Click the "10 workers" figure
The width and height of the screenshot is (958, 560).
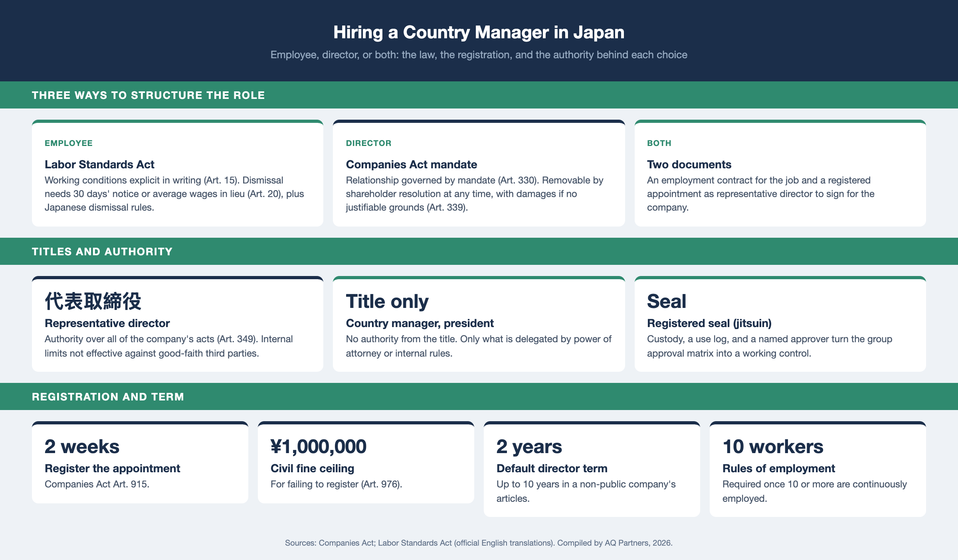[x=773, y=446]
